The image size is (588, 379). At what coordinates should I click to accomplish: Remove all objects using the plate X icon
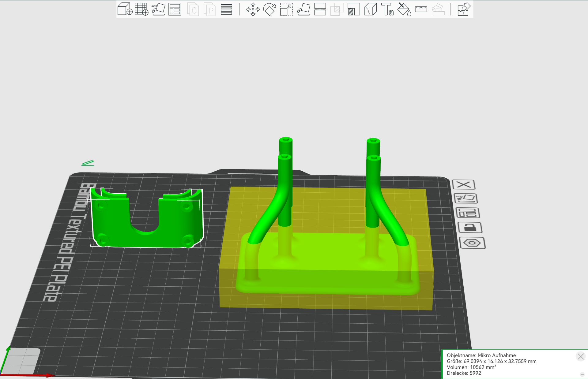[464, 184]
